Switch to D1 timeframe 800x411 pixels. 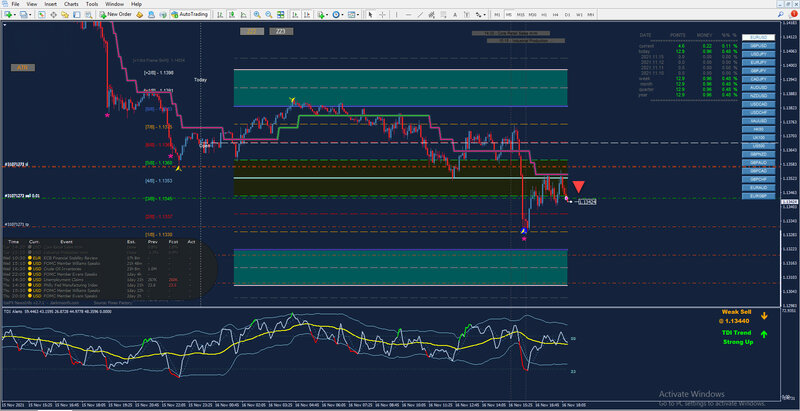click(x=567, y=15)
